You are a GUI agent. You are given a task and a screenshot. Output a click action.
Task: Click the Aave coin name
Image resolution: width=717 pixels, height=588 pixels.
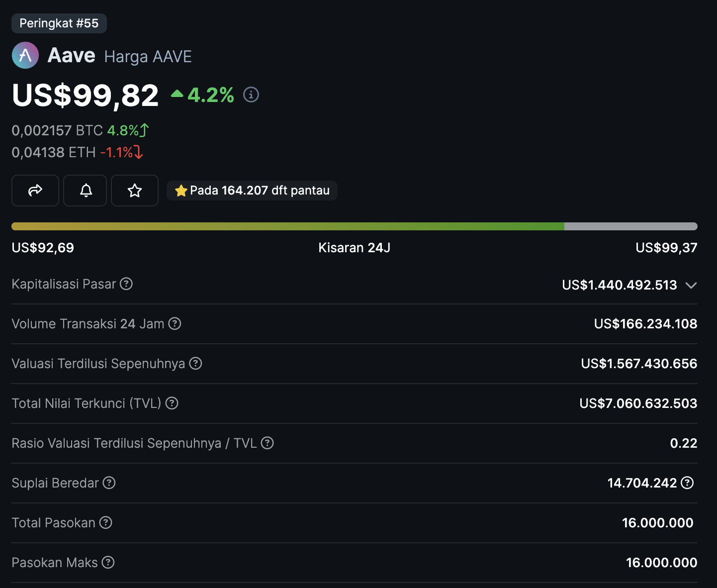point(71,55)
